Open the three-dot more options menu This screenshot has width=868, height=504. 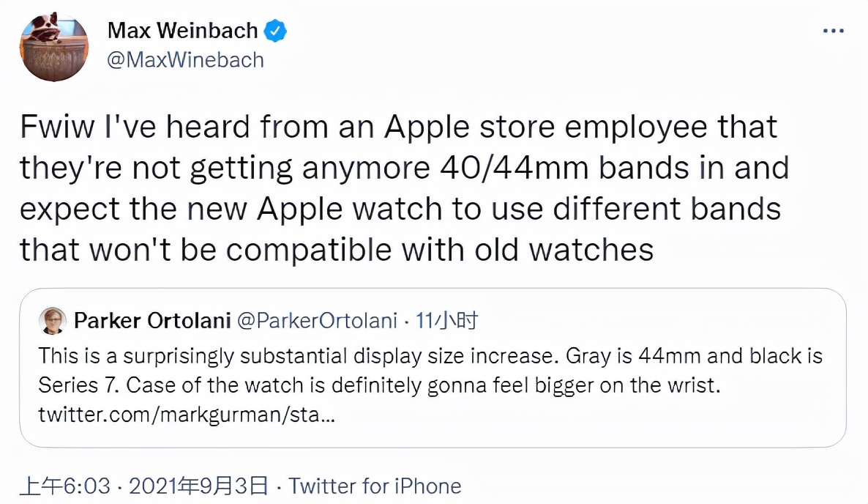click(x=833, y=31)
